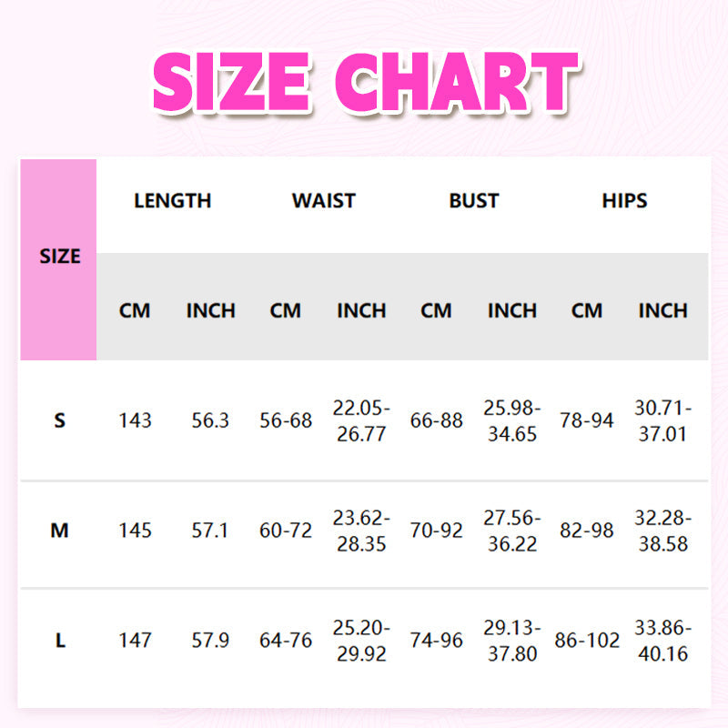Click the LENGTH column header
Image resolution: width=728 pixels, height=728 pixels.
click(x=172, y=201)
